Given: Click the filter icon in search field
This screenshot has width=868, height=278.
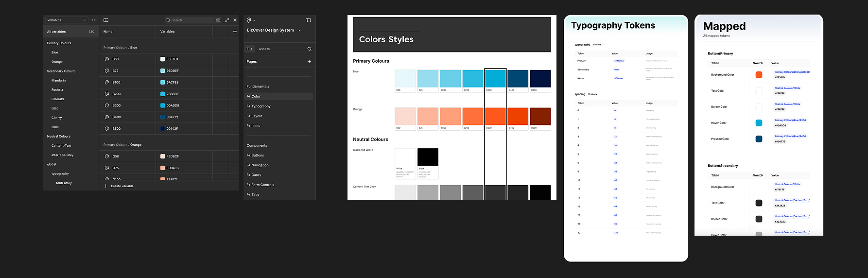Looking at the screenshot, I should (x=218, y=20).
